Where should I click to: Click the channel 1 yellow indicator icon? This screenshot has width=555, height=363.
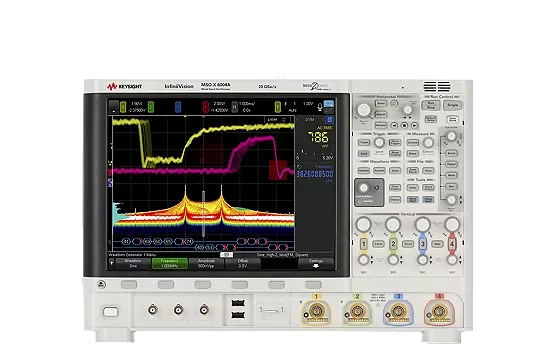click(123, 106)
